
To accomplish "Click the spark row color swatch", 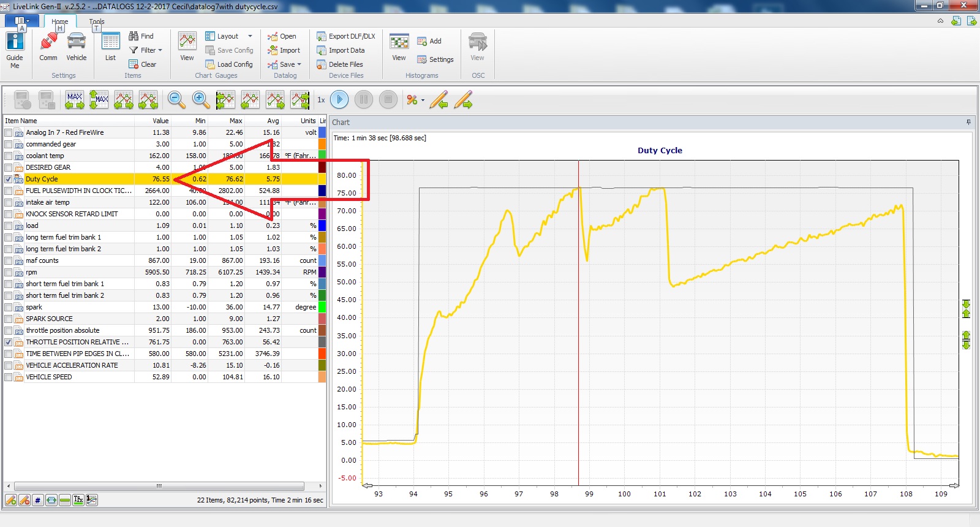I will 322,307.
